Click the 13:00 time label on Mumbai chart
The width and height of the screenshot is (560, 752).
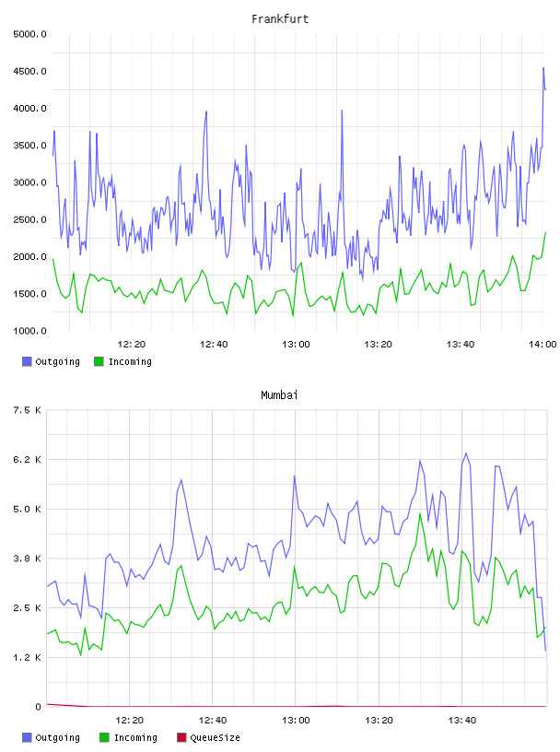(296, 721)
